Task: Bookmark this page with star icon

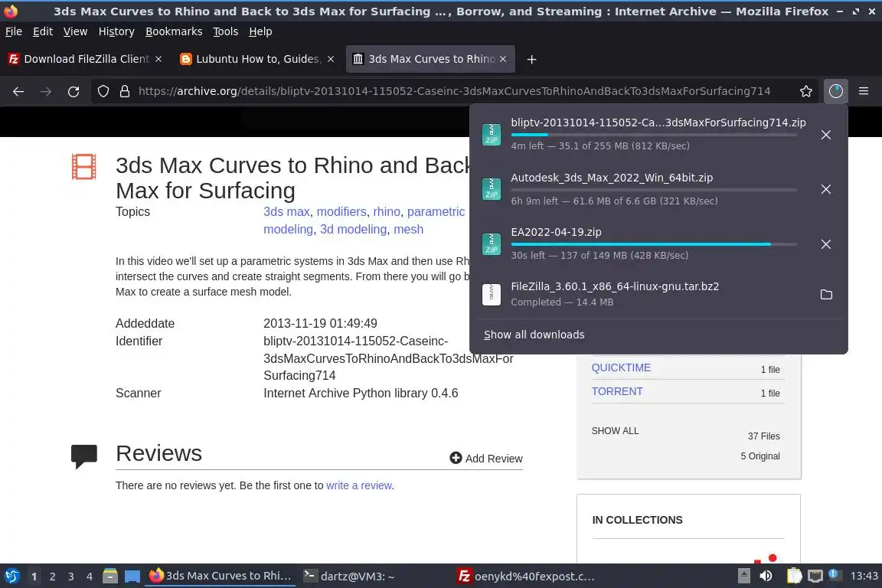Action: tap(806, 91)
